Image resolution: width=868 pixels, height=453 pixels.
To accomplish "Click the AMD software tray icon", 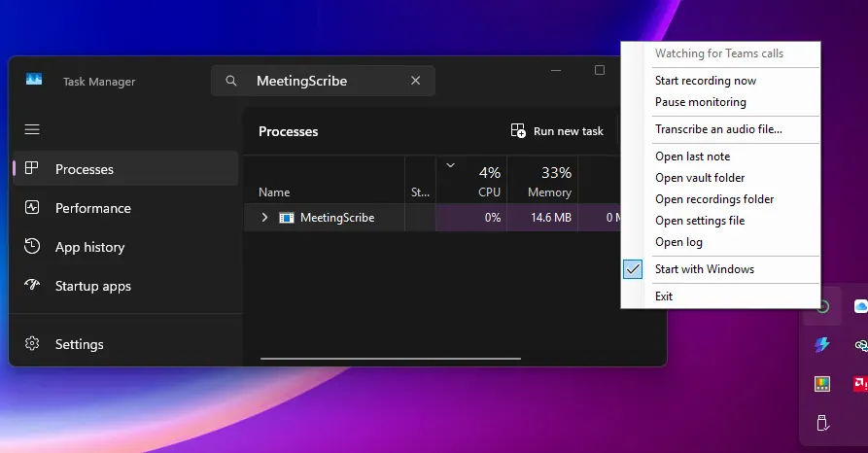I will [x=861, y=383].
